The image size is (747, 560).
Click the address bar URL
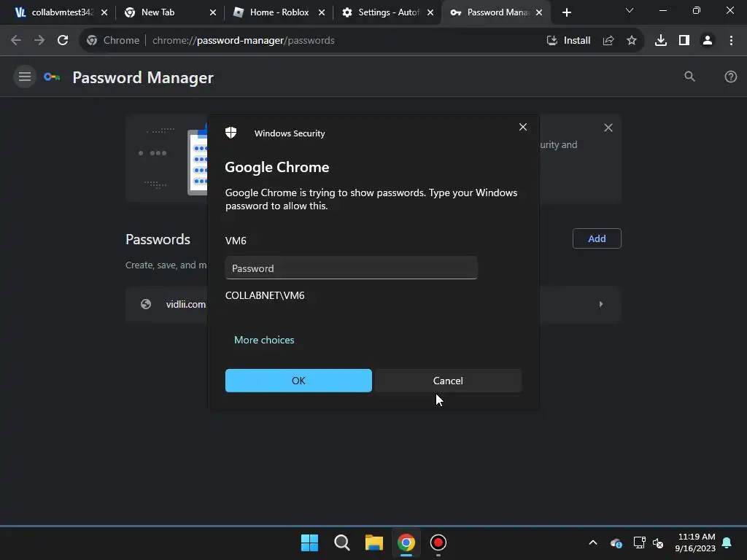[x=244, y=41]
